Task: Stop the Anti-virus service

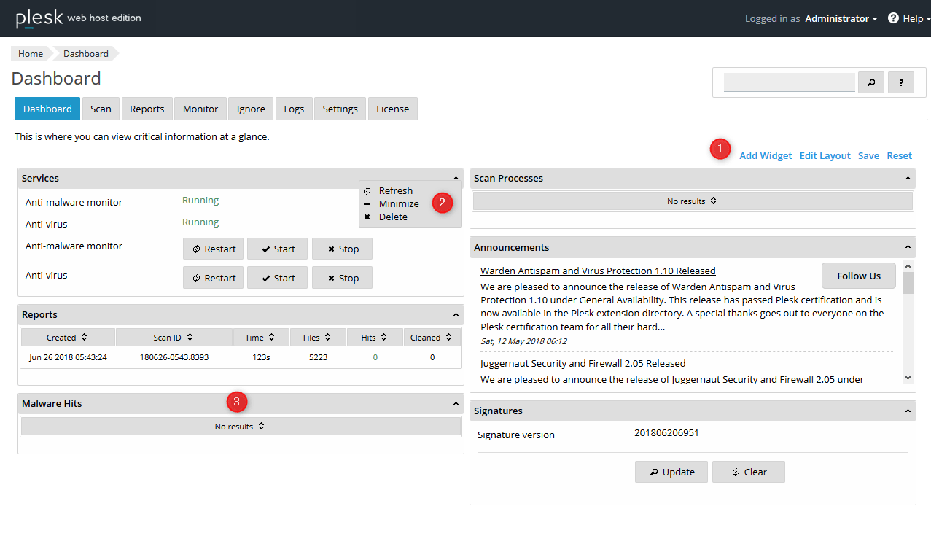Action: [x=342, y=278]
